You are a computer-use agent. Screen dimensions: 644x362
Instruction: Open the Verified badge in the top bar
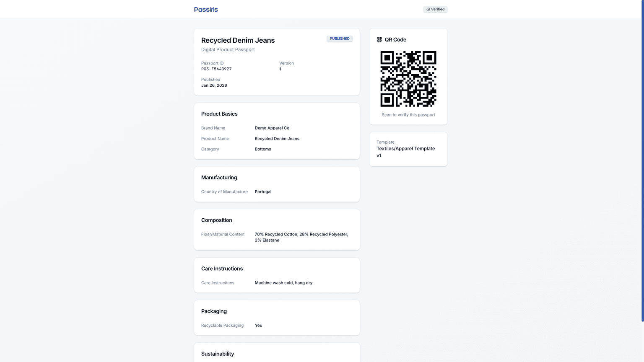pos(435,9)
